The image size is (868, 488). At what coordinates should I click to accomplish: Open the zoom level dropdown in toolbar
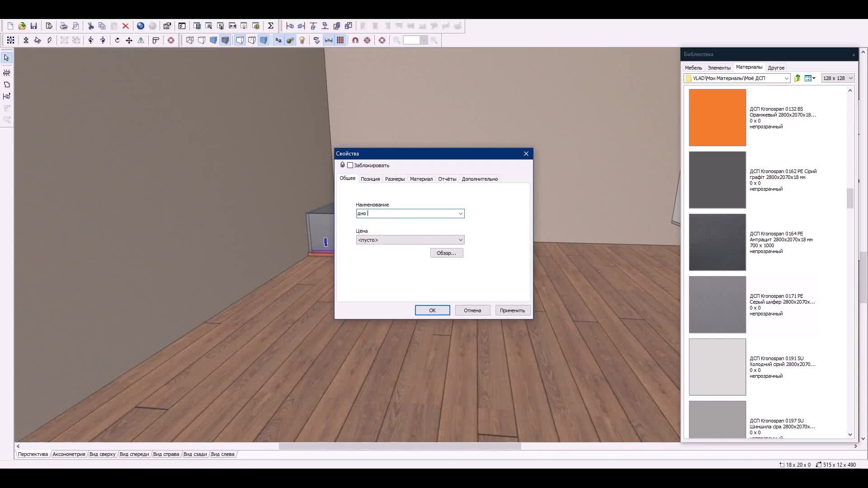(x=424, y=40)
